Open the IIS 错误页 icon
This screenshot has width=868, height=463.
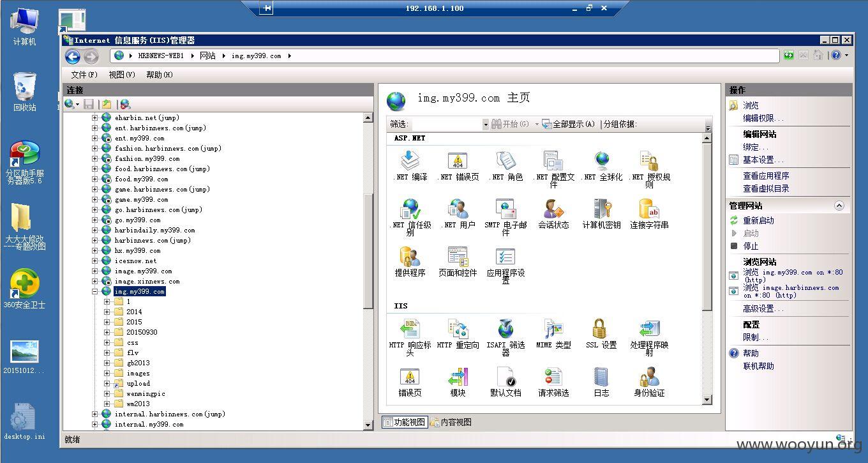coord(410,382)
